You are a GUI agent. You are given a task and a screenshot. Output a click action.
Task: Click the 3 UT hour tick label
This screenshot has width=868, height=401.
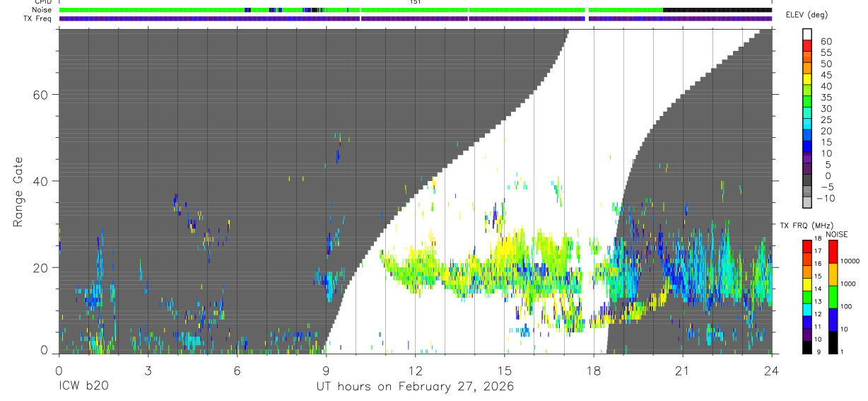click(x=148, y=370)
